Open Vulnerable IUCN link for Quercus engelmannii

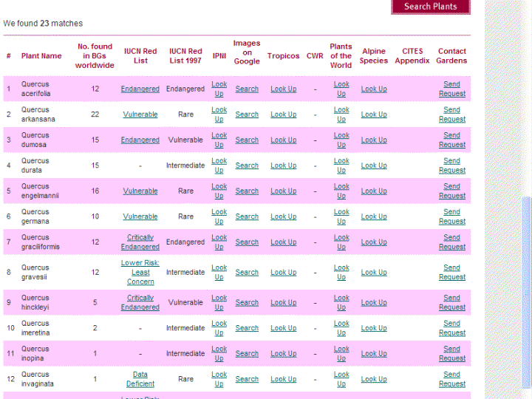coord(140,191)
